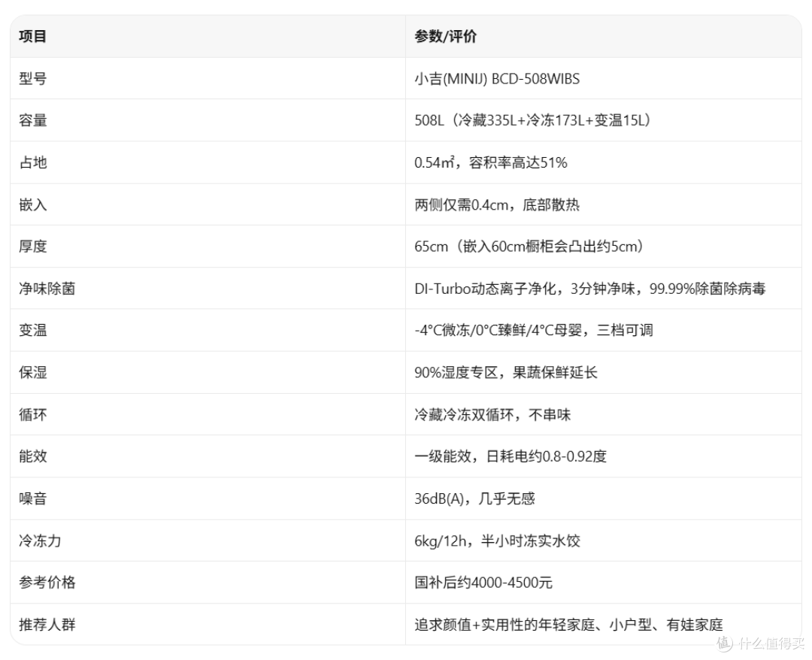Select the model text 小吉(MINIJ) BCD-508WIBS

pyautogui.click(x=497, y=79)
